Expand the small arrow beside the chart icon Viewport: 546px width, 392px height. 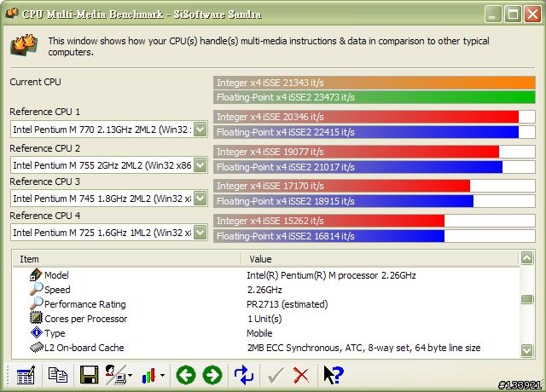[x=162, y=375]
